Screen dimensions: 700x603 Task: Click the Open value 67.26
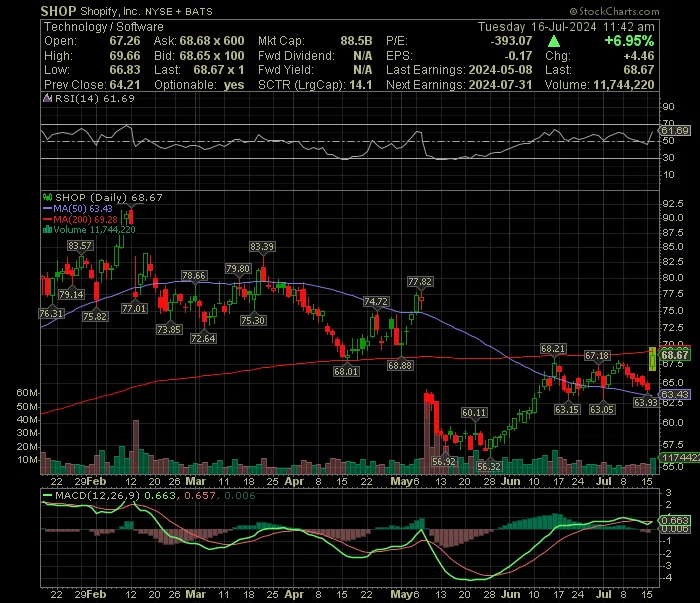coord(125,41)
